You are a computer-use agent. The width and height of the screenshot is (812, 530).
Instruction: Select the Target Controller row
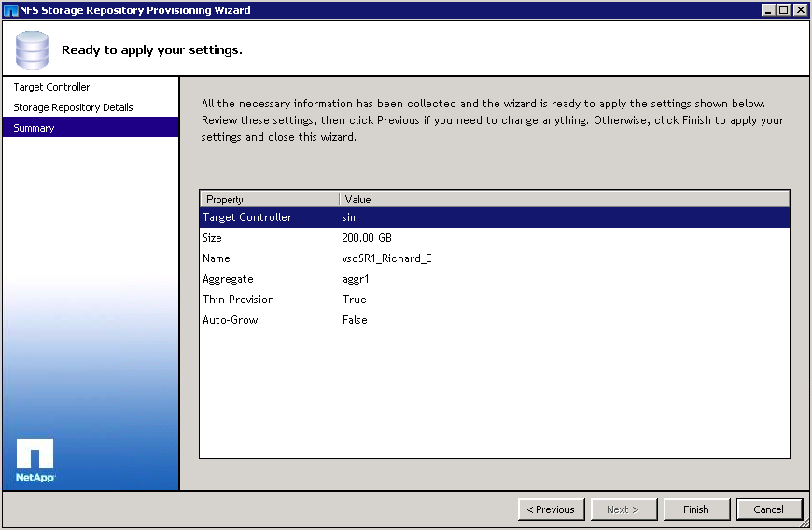coord(494,217)
